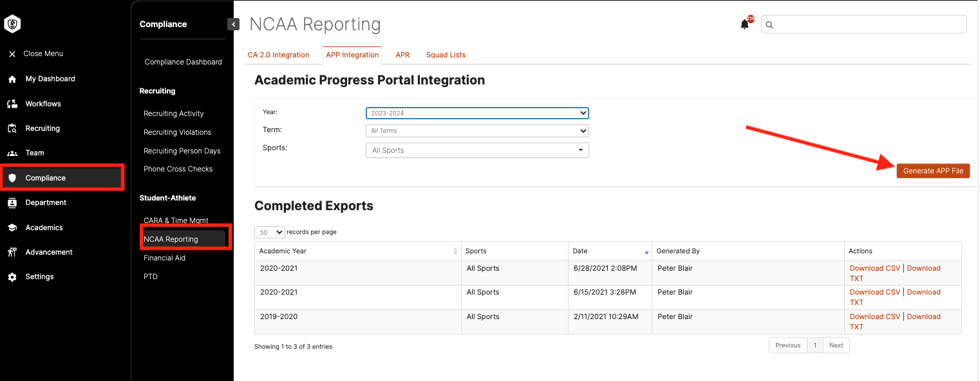The width and height of the screenshot is (980, 381).
Task: Open the Squad Lists tab
Action: [x=446, y=55]
